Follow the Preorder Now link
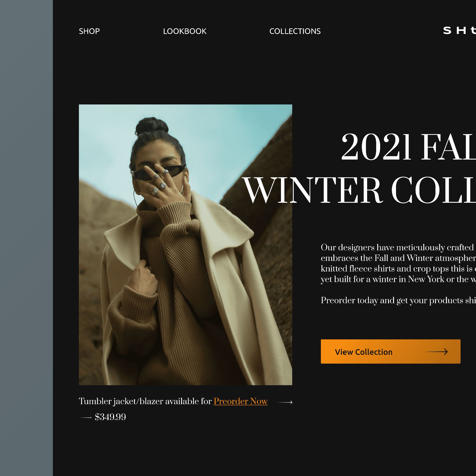This screenshot has height=476, width=476. pos(240,401)
